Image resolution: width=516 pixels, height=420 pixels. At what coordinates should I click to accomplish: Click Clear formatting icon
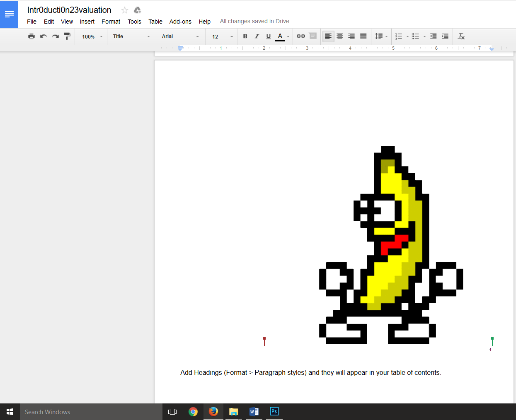tap(461, 36)
